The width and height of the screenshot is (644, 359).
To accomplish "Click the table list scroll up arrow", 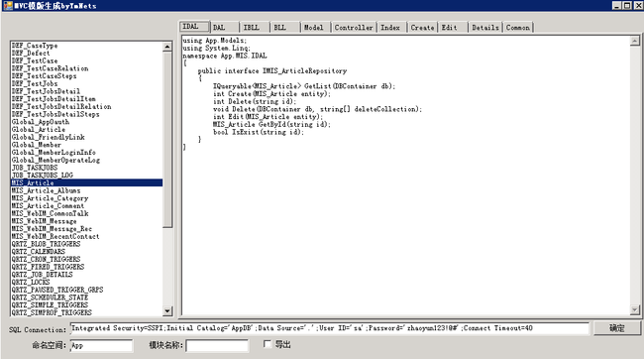I will 167,47.
